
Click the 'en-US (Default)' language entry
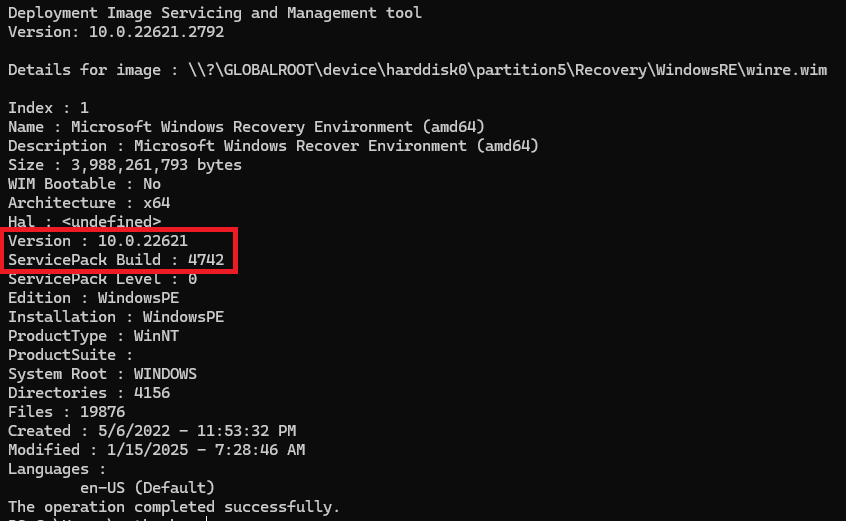pos(147,488)
